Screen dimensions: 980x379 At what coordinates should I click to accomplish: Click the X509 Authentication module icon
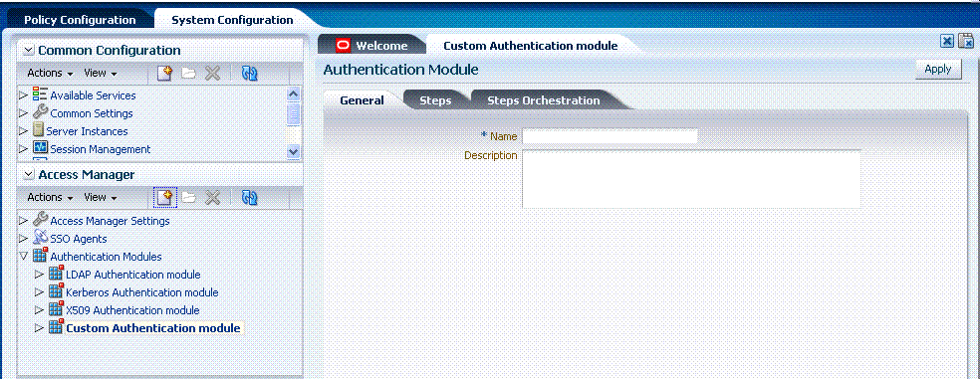pos(56,309)
